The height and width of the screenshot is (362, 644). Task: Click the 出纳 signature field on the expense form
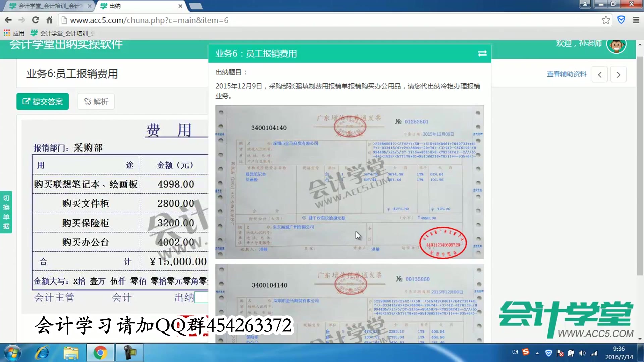[x=201, y=297]
